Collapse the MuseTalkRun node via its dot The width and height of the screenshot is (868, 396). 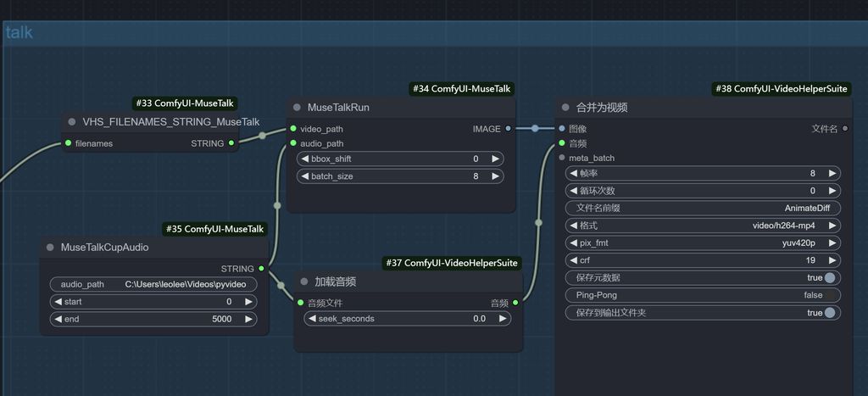point(297,108)
